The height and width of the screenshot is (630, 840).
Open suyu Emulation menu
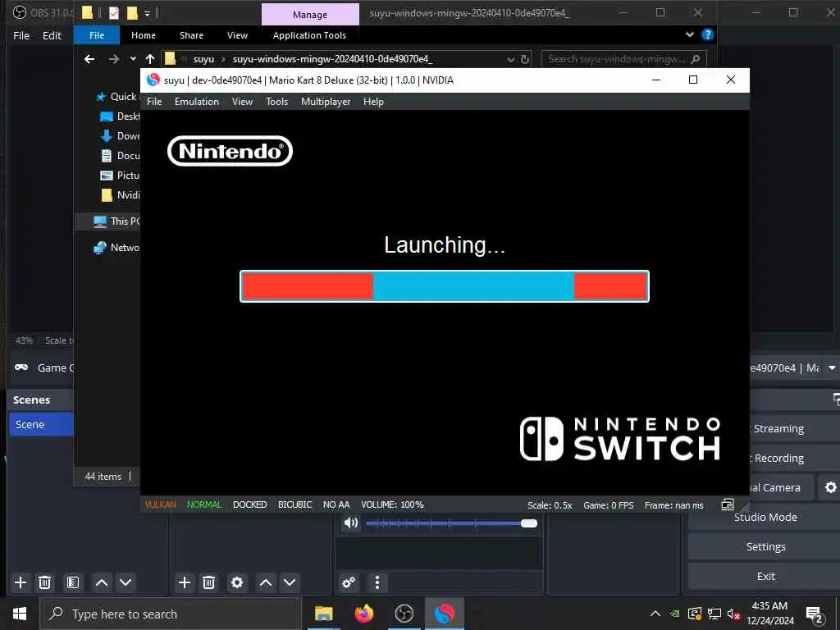coord(197,102)
